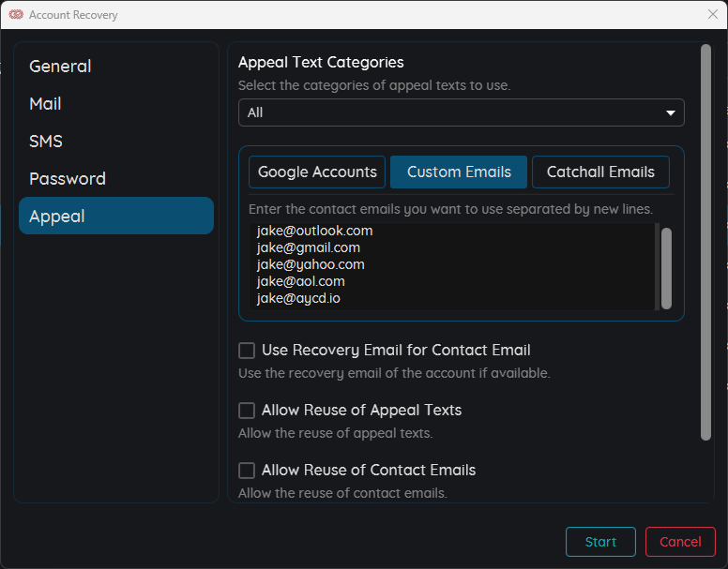
Task: Switch to the Catchall Emails tab
Action: pos(600,172)
